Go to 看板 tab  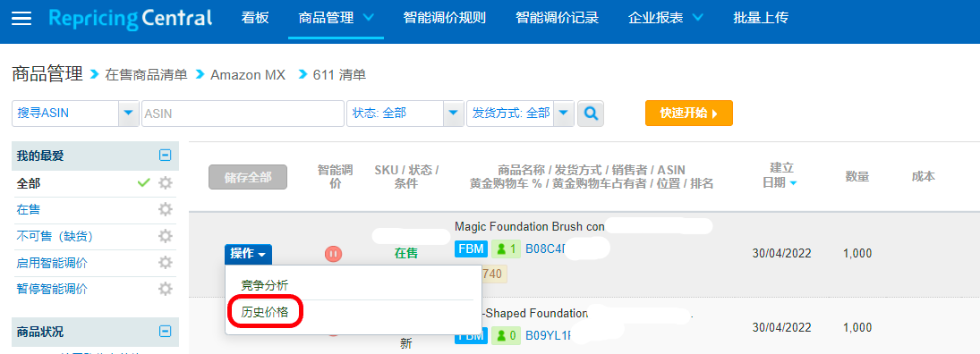(x=255, y=18)
